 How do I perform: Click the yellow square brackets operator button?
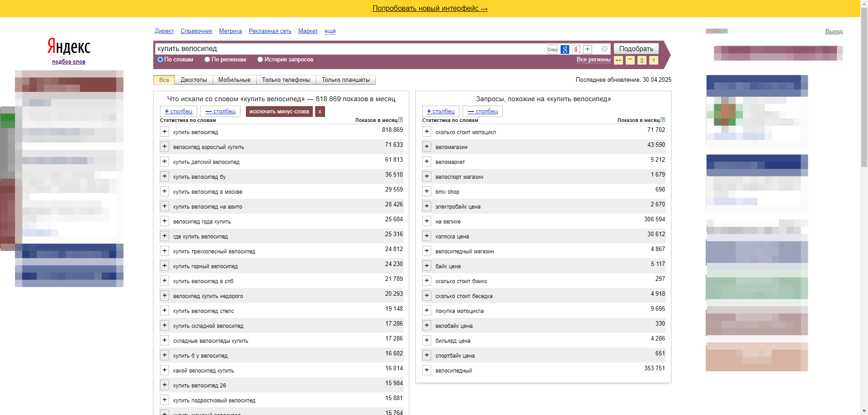[642, 60]
